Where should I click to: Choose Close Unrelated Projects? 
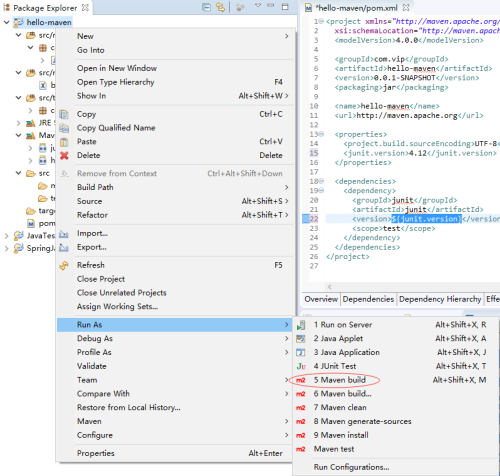click(x=175, y=293)
